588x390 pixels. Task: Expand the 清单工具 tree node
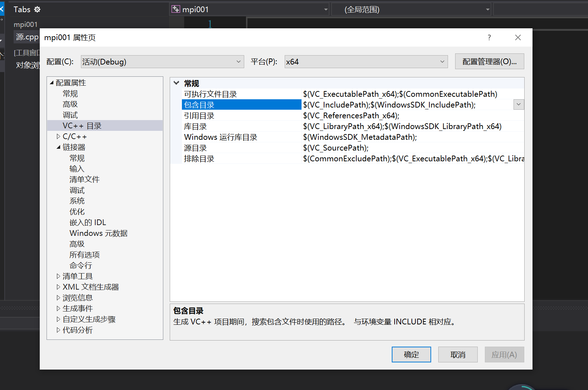(59, 276)
